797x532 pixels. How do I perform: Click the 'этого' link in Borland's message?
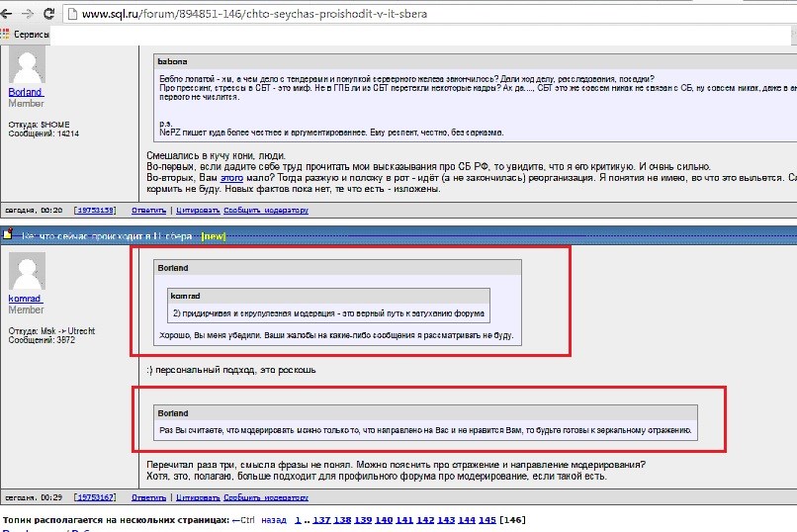231,179
